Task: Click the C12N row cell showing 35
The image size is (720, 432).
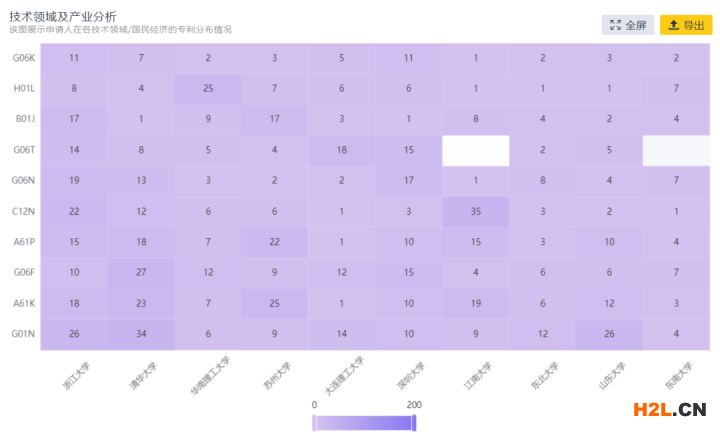Action: [476, 211]
